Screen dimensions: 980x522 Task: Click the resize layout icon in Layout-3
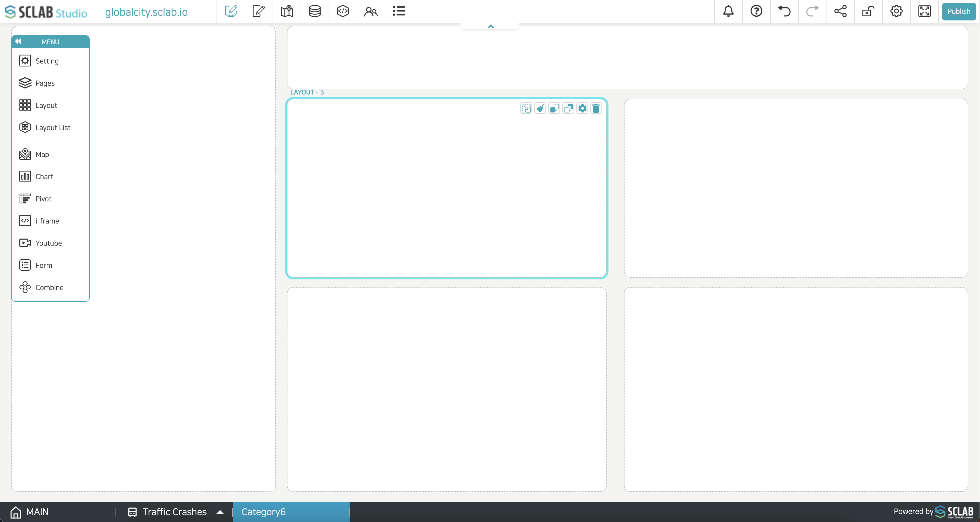click(526, 108)
